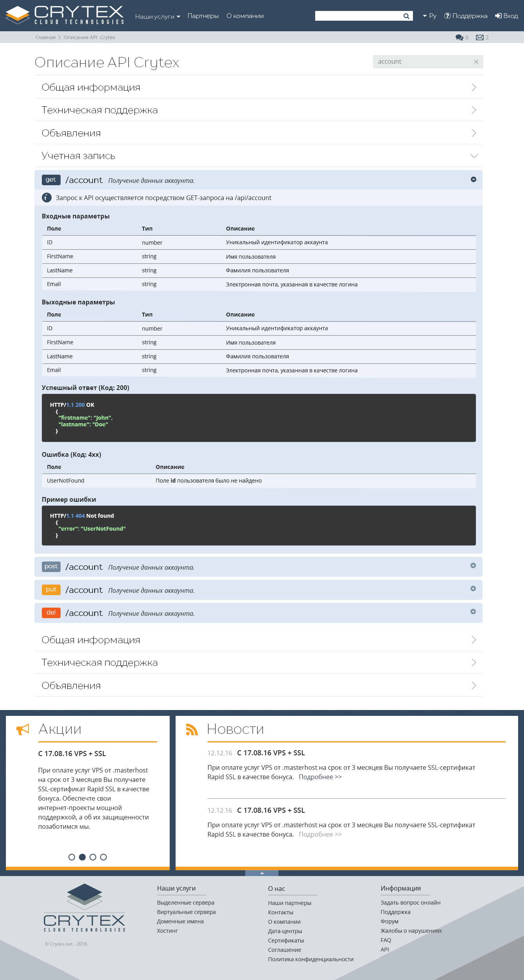Click the header search input field

click(x=358, y=16)
